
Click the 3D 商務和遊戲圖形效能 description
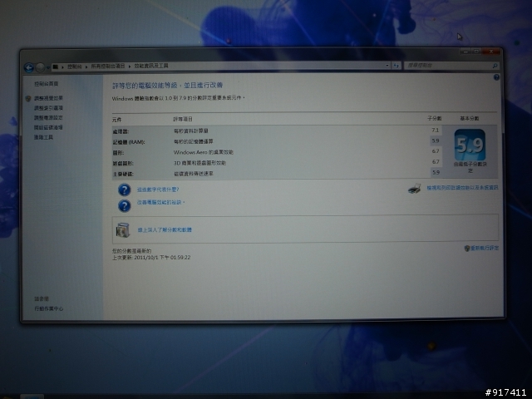(199, 163)
